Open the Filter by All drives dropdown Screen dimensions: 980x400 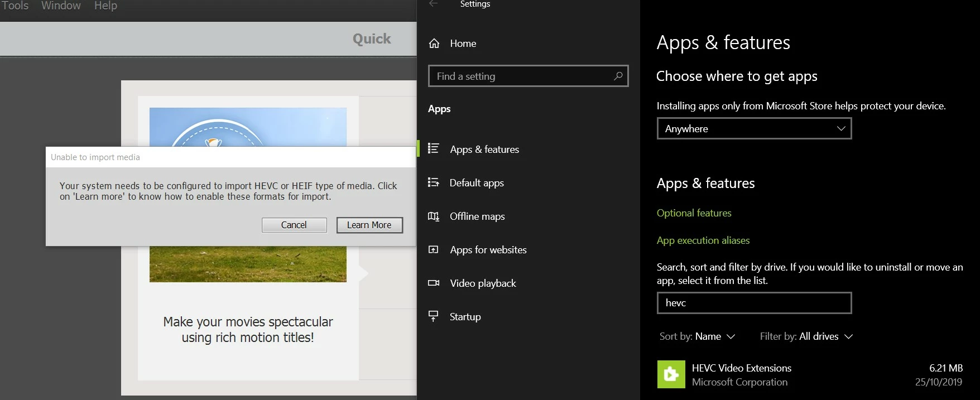coord(806,336)
